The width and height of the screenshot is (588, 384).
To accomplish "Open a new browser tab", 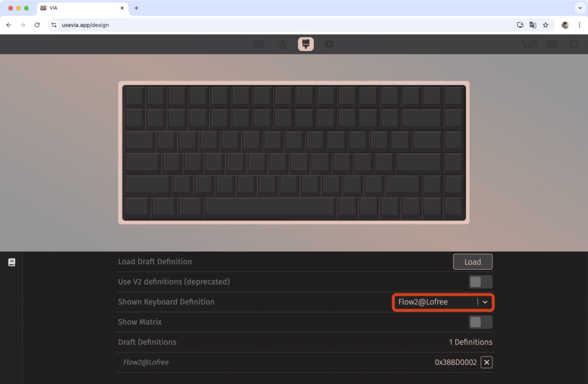I will (136, 8).
